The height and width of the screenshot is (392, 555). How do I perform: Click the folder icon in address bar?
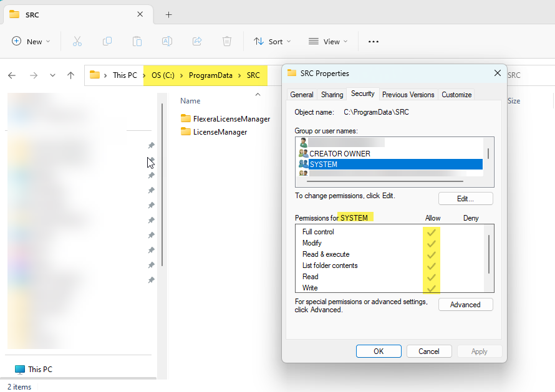tap(95, 75)
